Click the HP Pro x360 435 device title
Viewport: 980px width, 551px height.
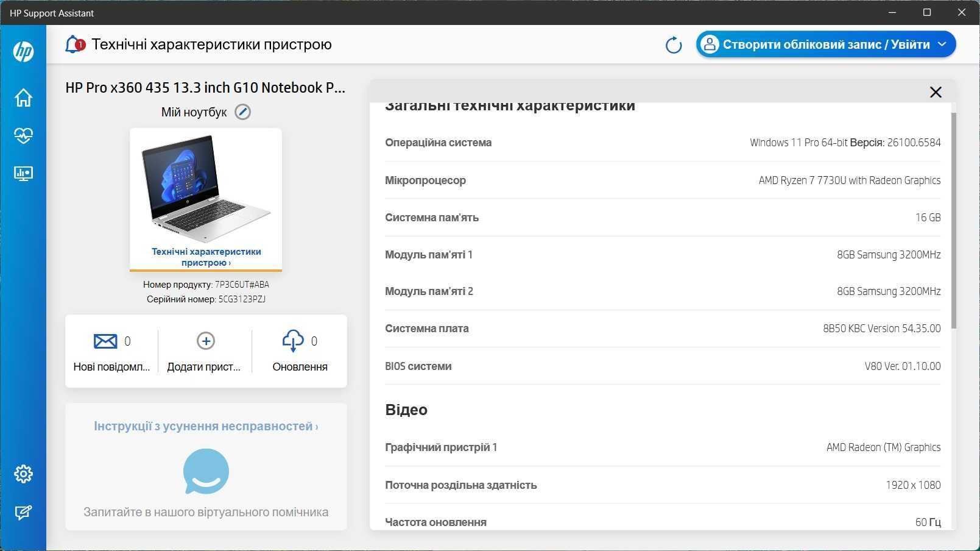[205, 88]
